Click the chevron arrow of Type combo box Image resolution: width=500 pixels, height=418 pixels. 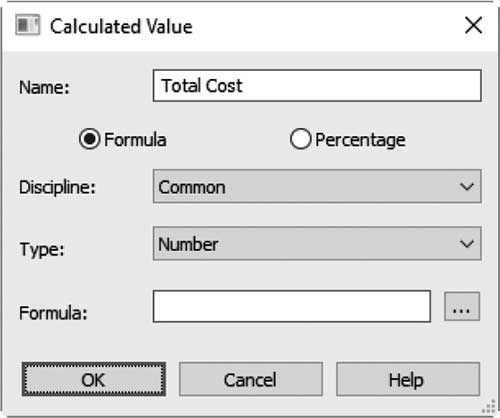467,244
